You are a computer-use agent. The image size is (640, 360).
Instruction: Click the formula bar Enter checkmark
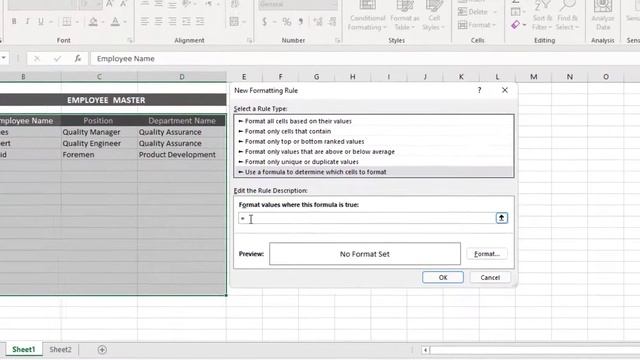tap(57, 59)
